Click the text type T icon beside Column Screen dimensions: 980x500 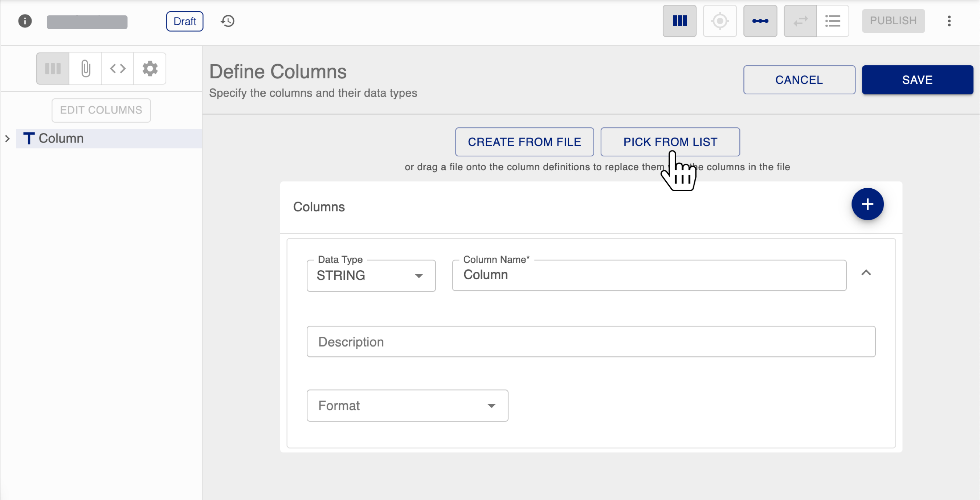tap(29, 138)
